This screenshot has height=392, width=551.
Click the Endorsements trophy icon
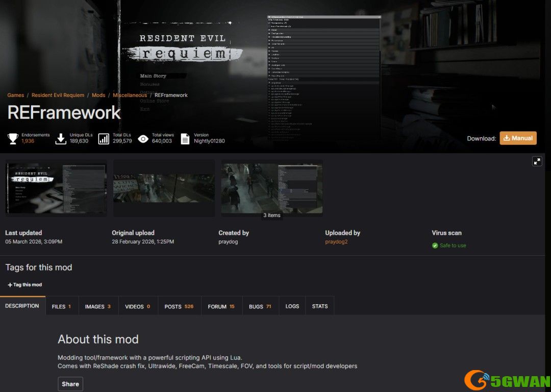click(x=13, y=138)
